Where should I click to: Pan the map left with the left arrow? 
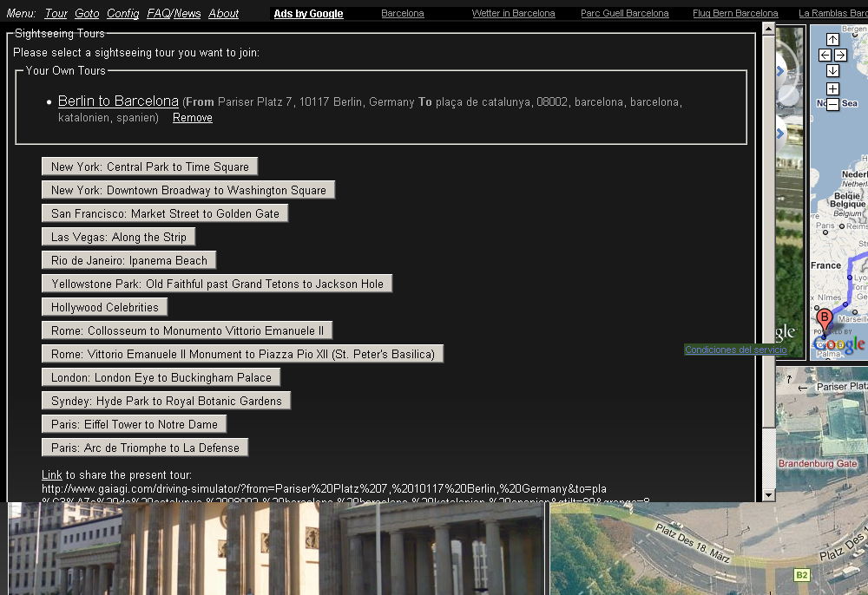825,55
